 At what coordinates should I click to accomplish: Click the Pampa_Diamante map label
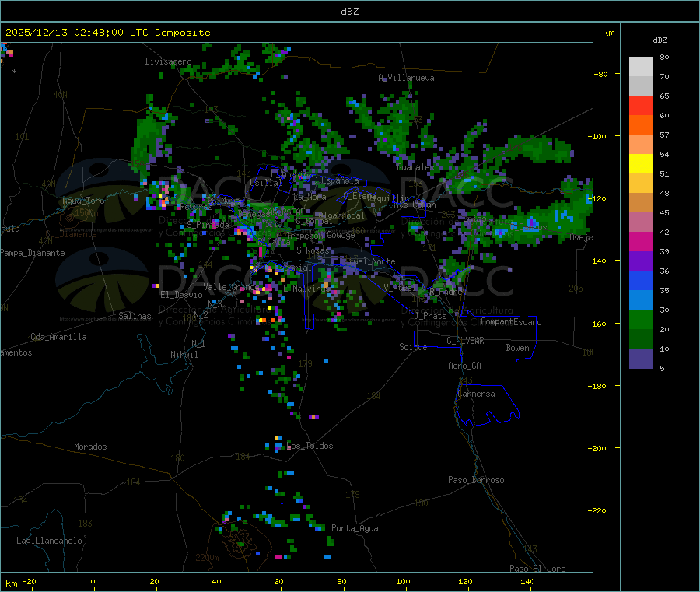point(32,253)
